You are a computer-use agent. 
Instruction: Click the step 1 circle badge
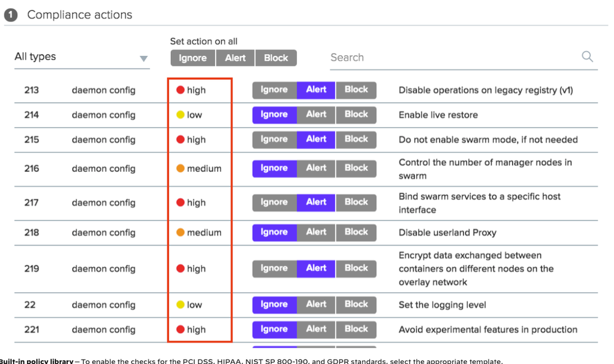tap(11, 15)
